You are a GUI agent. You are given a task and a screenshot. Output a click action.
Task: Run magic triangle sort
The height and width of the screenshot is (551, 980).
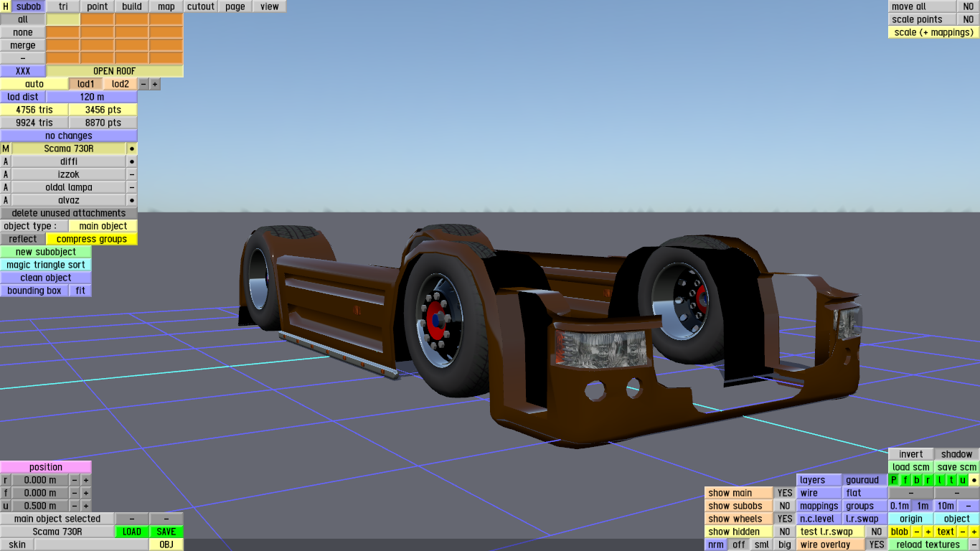pyautogui.click(x=46, y=265)
